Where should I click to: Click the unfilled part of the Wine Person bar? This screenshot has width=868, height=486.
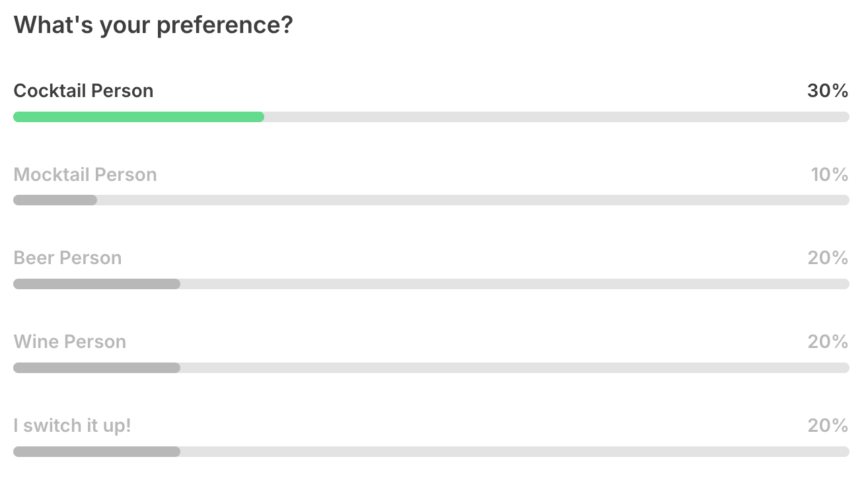(515, 368)
